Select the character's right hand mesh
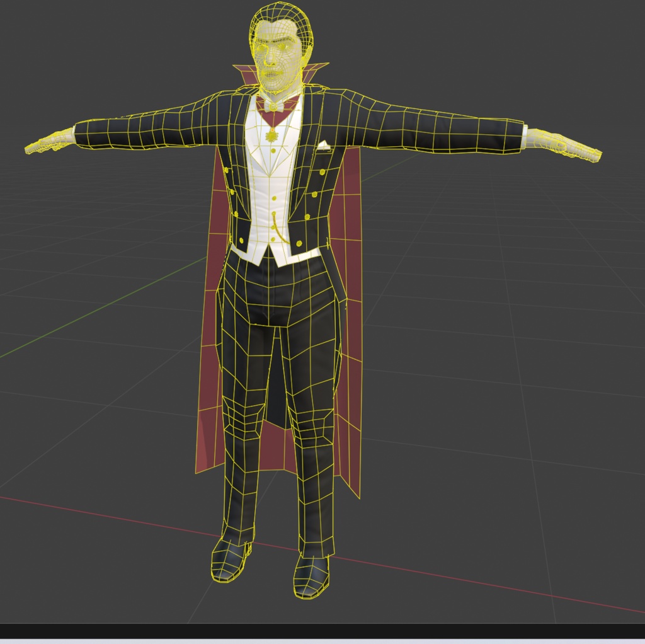Image resolution: width=645 pixels, height=644 pixels. point(49,141)
